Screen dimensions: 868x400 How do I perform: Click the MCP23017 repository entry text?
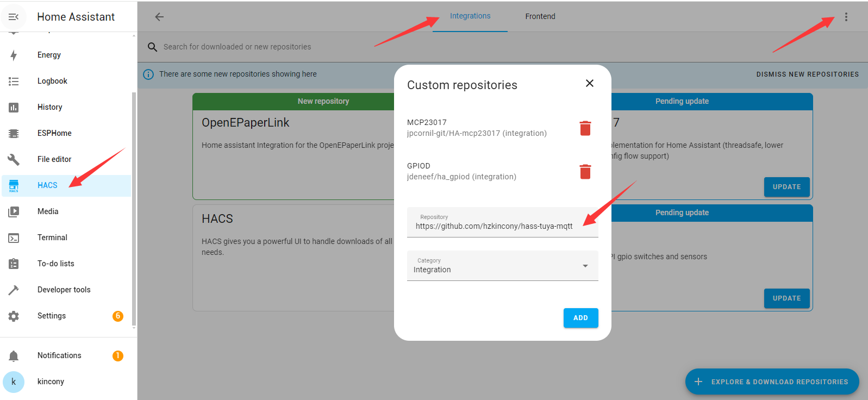click(x=477, y=128)
